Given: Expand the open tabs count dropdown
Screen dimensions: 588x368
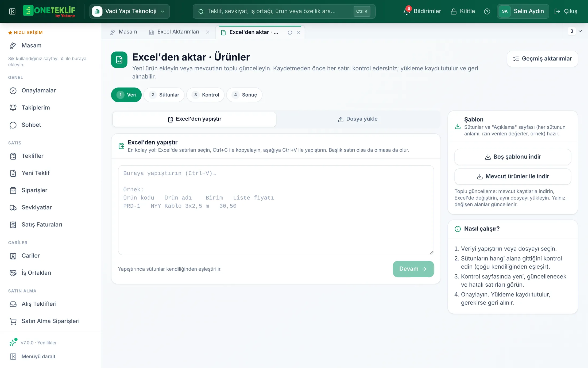Looking at the screenshot, I should click(575, 31).
